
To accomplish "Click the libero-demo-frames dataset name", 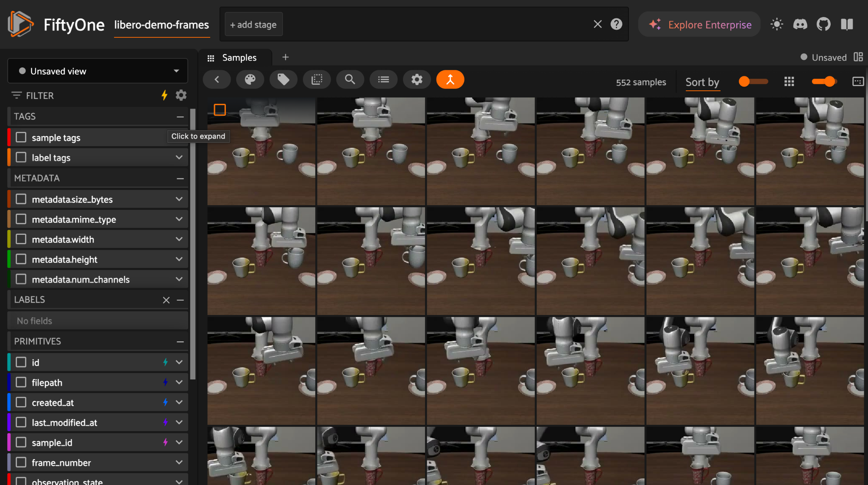I will (x=161, y=25).
